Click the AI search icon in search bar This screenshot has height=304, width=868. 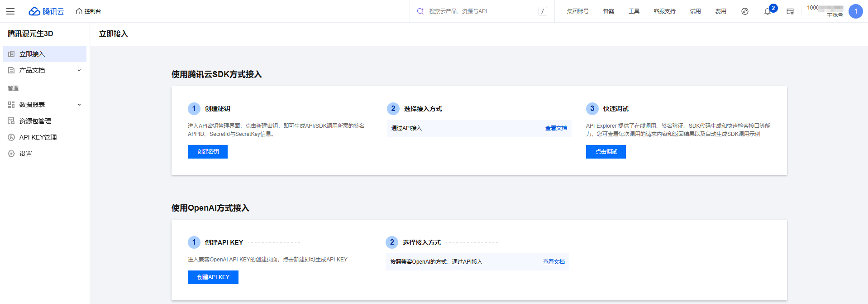pos(420,11)
